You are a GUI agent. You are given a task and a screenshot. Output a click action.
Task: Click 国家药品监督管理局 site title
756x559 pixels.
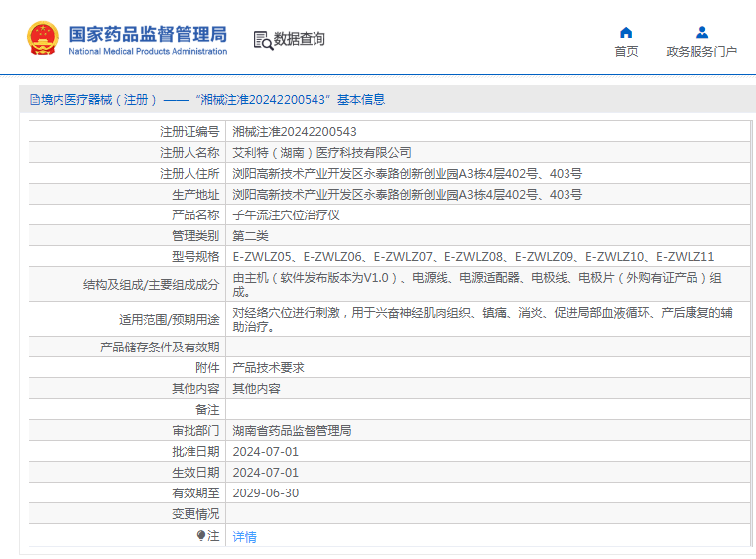point(148,34)
